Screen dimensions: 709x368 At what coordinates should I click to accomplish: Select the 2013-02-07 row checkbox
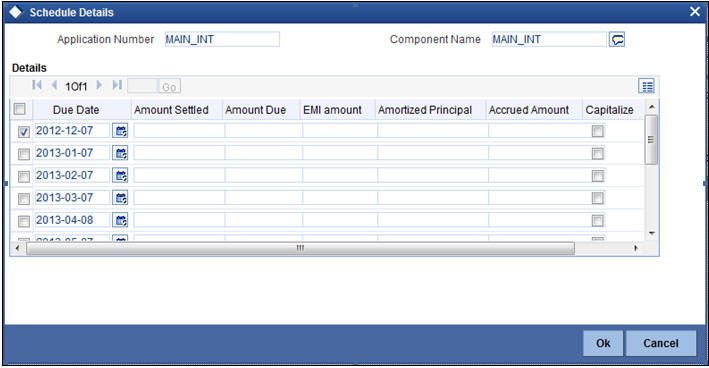24,176
